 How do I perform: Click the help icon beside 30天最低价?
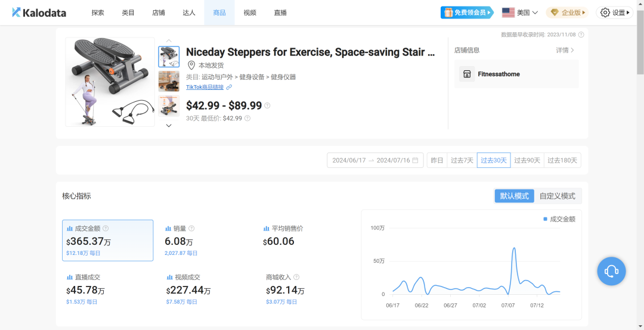(x=247, y=118)
